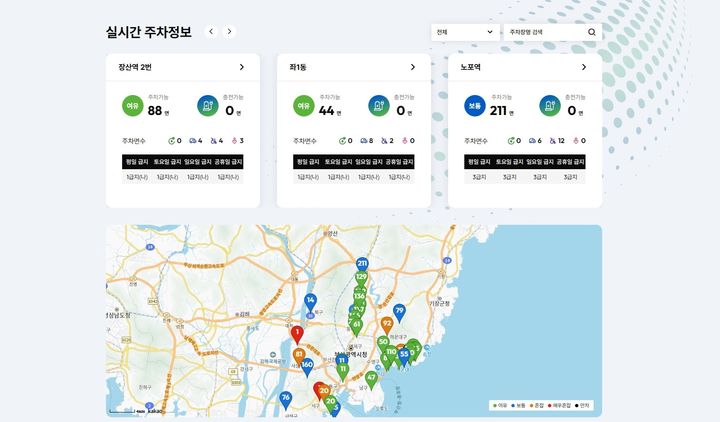Expand 좌1동 card with its chevron

(x=412, y=67)
